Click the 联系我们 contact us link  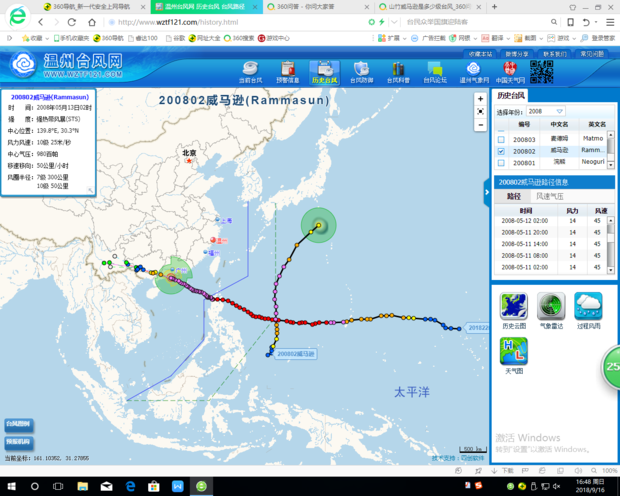click(x=554, y=53)
